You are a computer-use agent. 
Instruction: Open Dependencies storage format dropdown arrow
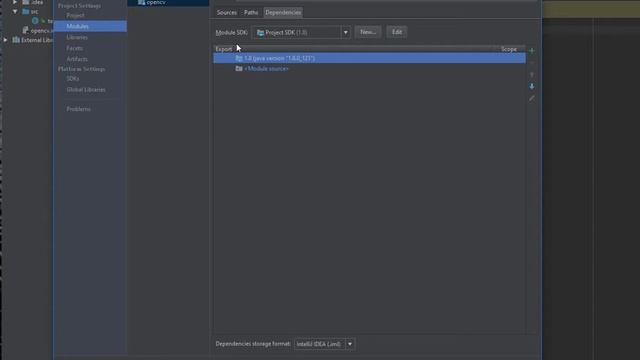pyautogui.click(x=350, y=344)
